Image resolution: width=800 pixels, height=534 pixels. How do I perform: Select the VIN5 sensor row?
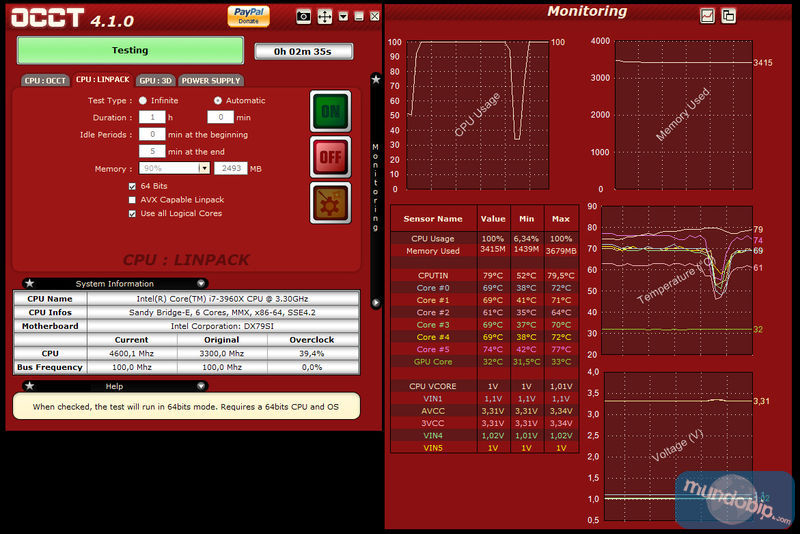[x=485, y=448]
